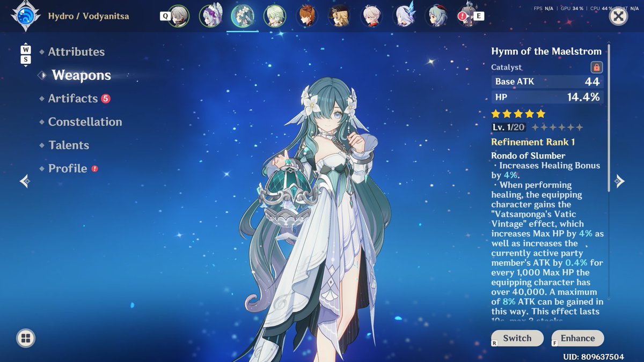
Task: Click the Switch weapon button
Action: tap(517, 338)
